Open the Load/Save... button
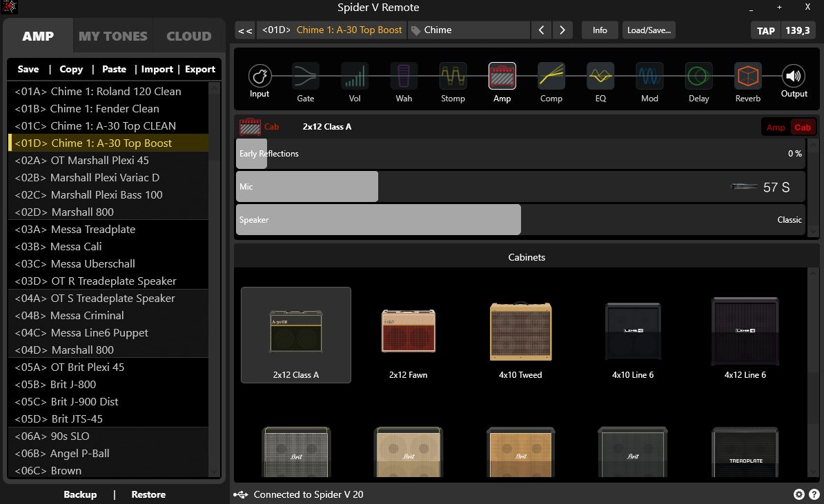 (x=649, y=30)
